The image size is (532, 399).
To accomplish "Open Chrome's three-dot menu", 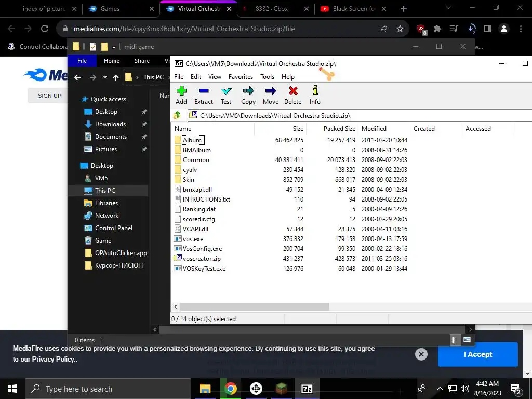I will click(521, 29).
